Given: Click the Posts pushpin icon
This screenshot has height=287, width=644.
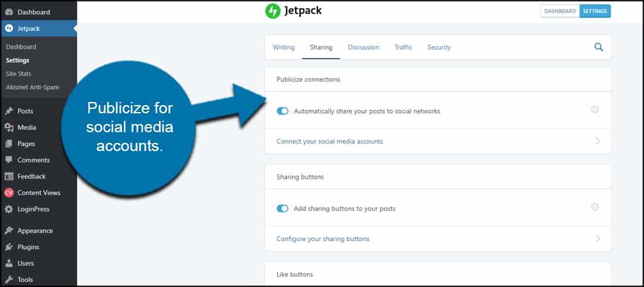Looking at the screenshot, I should pyautogui.click(x=9, y=111).
